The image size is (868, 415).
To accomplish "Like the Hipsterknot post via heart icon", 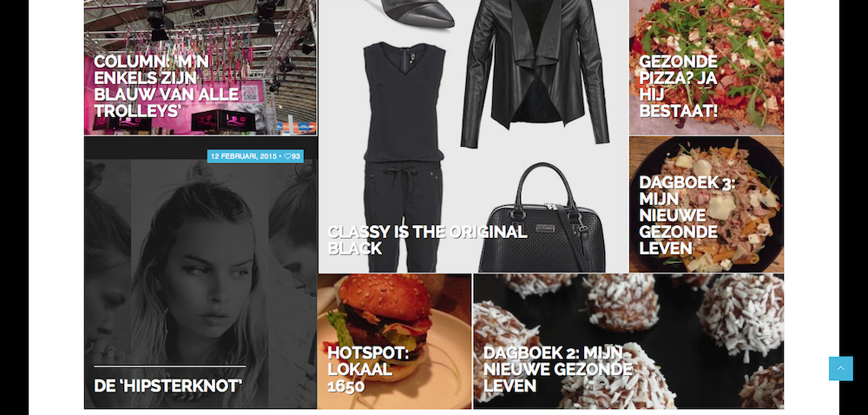I will click(x=288, y=156).
